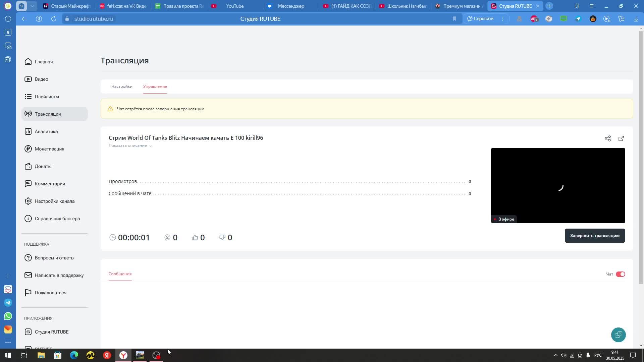Open File Explorer from taskbar
This screenshot has width=644, height=362.
tap(41, 355)
